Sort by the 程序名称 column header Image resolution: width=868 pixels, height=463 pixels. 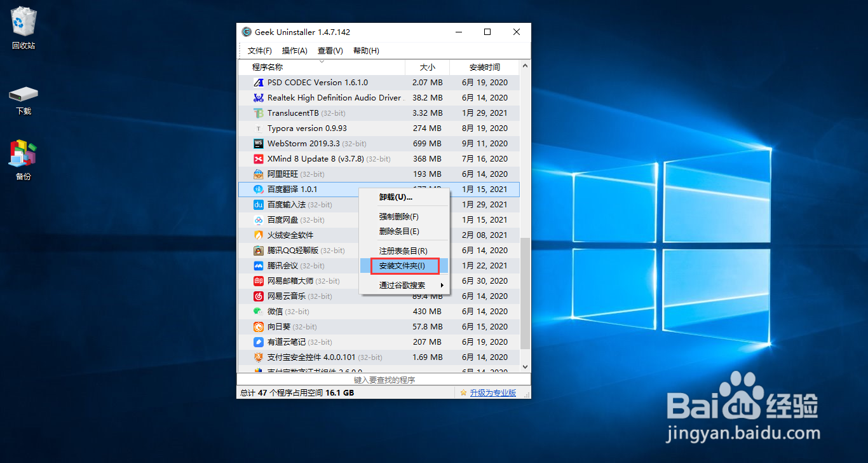point(322,67)
